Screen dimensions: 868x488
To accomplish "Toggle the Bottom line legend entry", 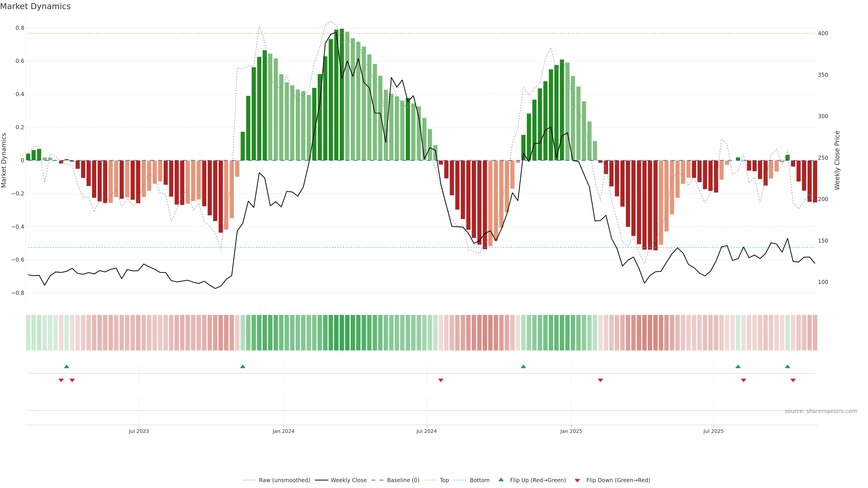I will pos(479,480).
